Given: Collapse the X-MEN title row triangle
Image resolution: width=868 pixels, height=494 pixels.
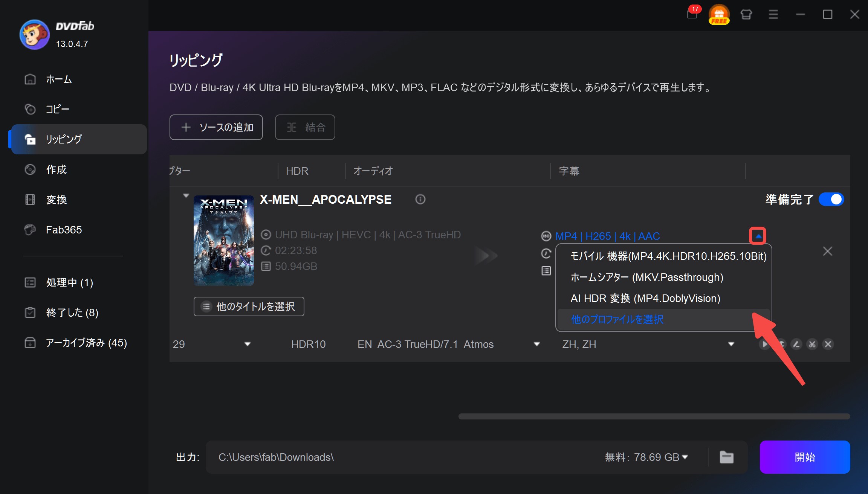Looking at the screenshot, I should (186, 196).
